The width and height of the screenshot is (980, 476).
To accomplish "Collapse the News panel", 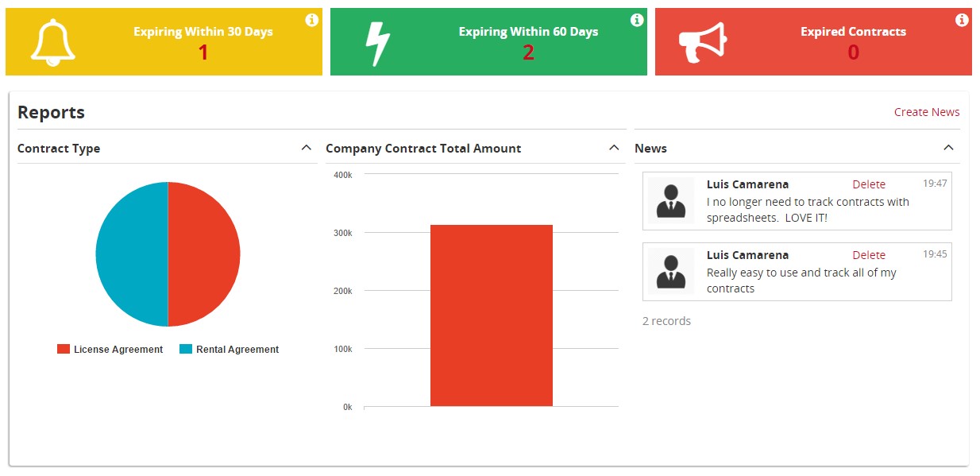I will pyautogui.click(x=947, y=148).
